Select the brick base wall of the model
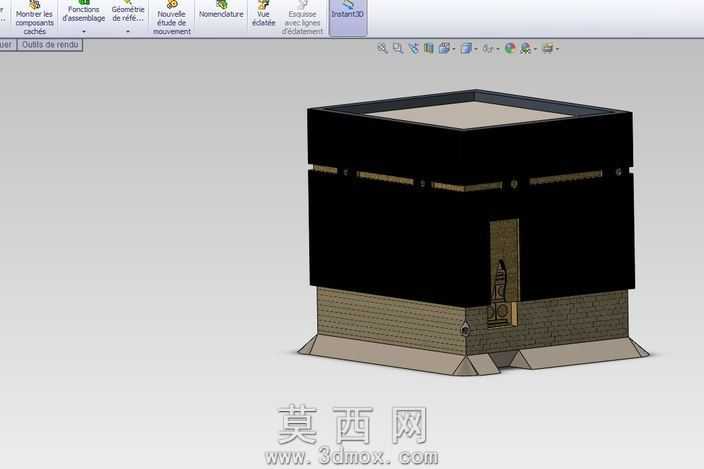Screen dimensions: 704x469 (391, 319)
